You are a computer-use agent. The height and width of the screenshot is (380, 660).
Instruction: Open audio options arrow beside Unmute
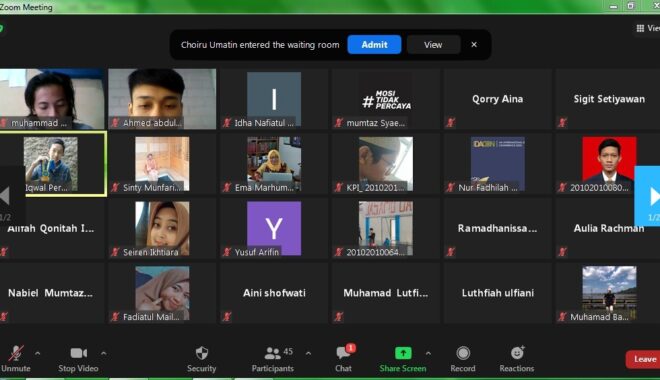pos(37,353)
